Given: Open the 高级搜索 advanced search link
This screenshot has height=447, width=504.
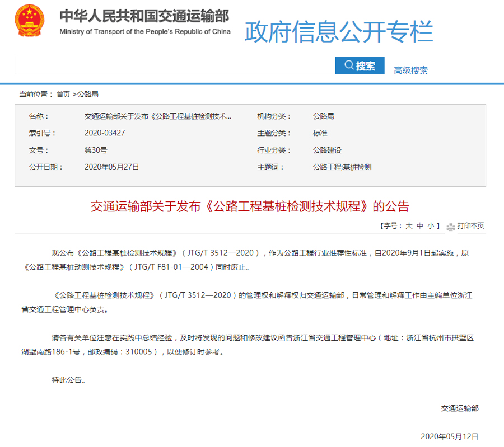Looking at the screenshot, I should pos(410,70).
